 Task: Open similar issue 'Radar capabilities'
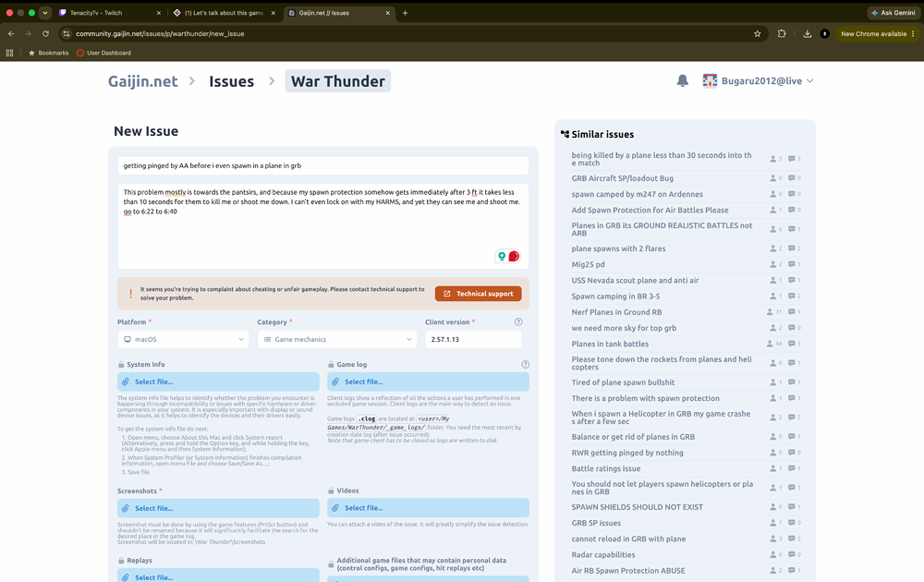pyautogui.click(x=602, y=554)
